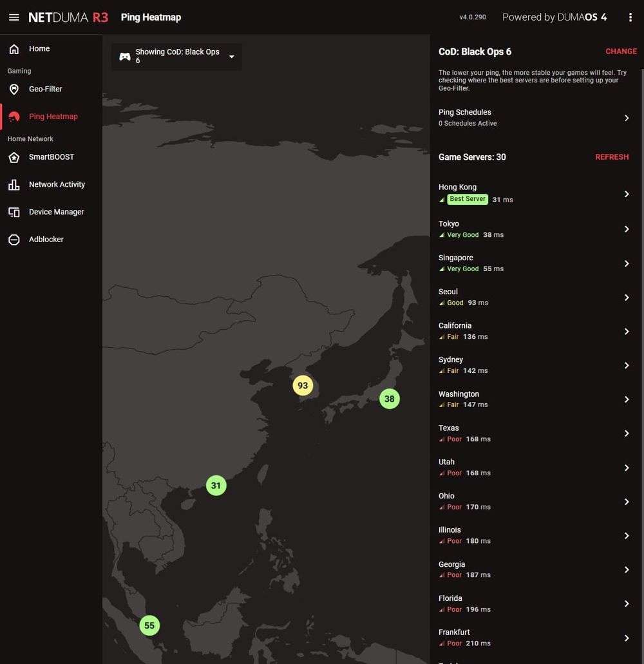Expand the Tokyo server details chevron
644x664 pixels.
pos(626,229)
